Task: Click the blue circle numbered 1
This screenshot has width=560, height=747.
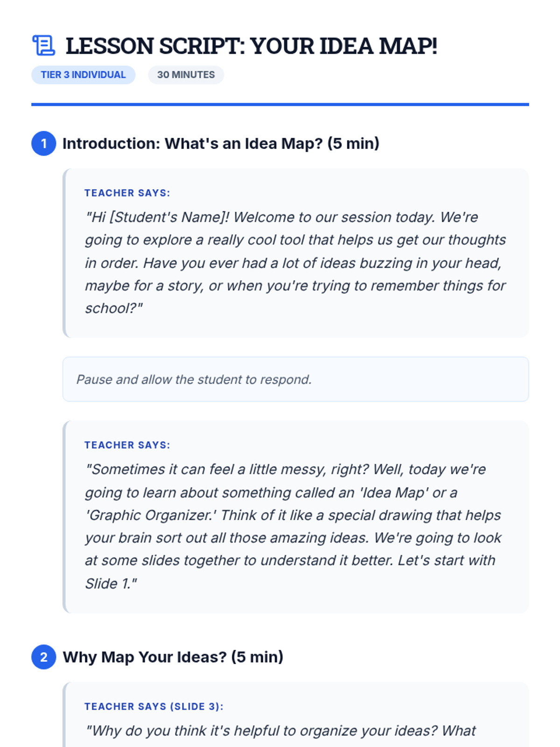Action: pos(44,143)
